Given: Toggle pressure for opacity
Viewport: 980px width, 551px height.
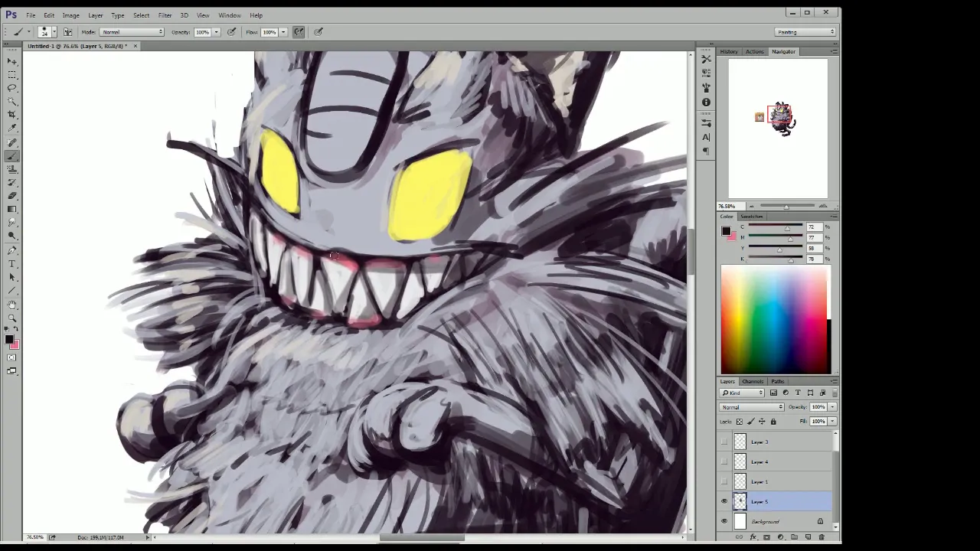Looking at the screenshot, I should click(232, 32).
